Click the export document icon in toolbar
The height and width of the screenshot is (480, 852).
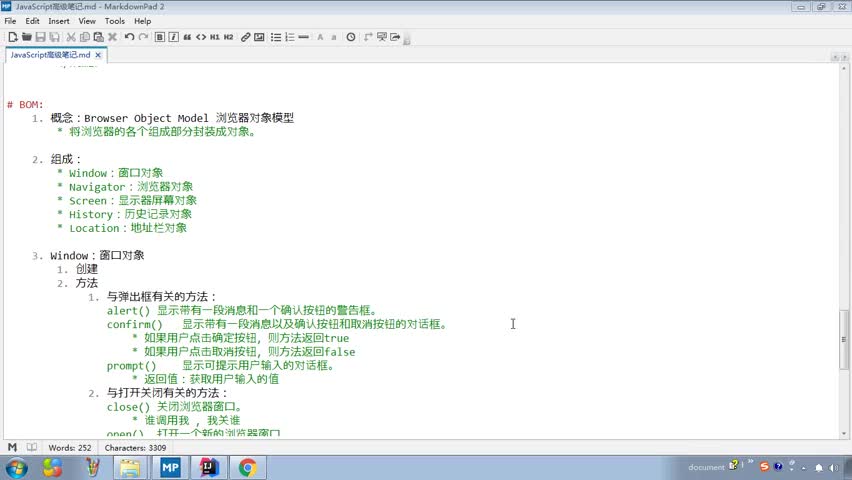click(x=396, y=37)
